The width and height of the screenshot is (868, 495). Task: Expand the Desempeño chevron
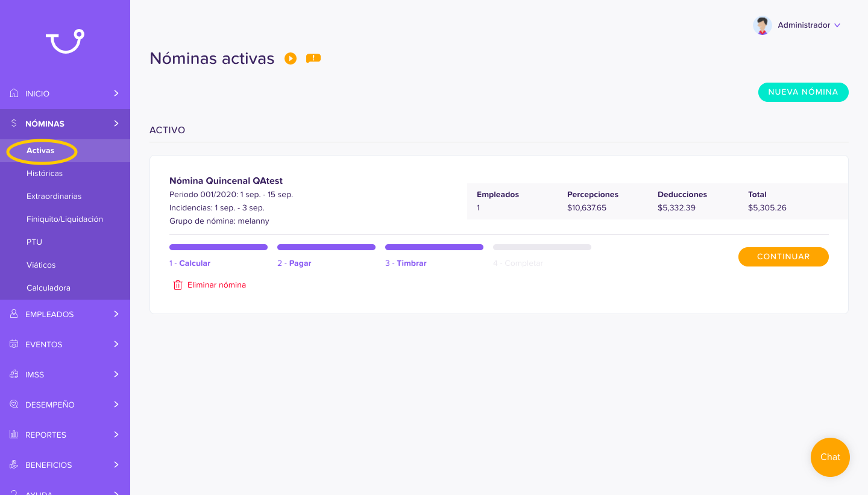coord(116,405)
